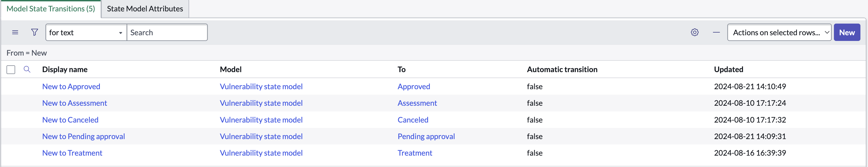
Task: Sort by Updated column header
Action: point(728,69)
